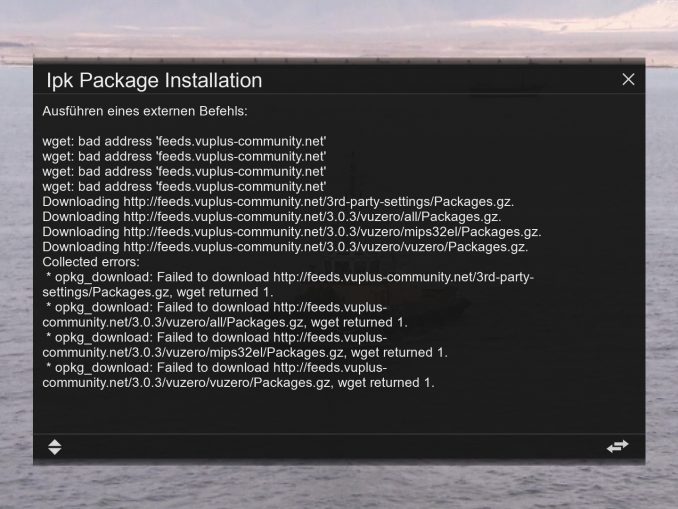Click the sea wallpaper outside the dialog
Viewport: 678px width, 509px height.
[x=339, y=487]
